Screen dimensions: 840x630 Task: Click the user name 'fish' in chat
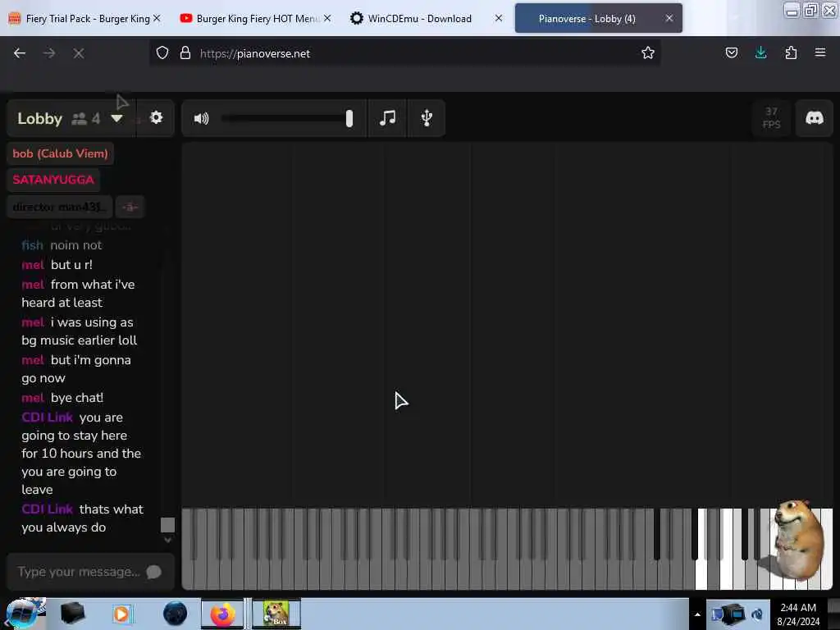point(32,245)
